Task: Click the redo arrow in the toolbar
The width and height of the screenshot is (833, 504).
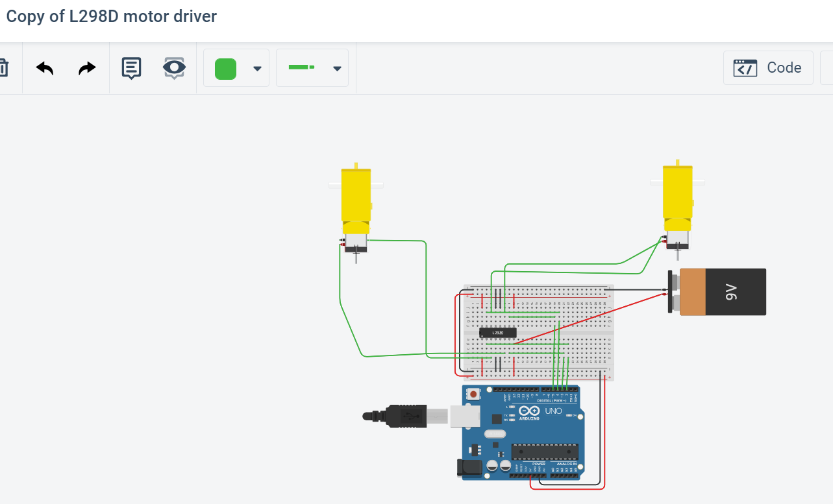Action: (87, 68)
